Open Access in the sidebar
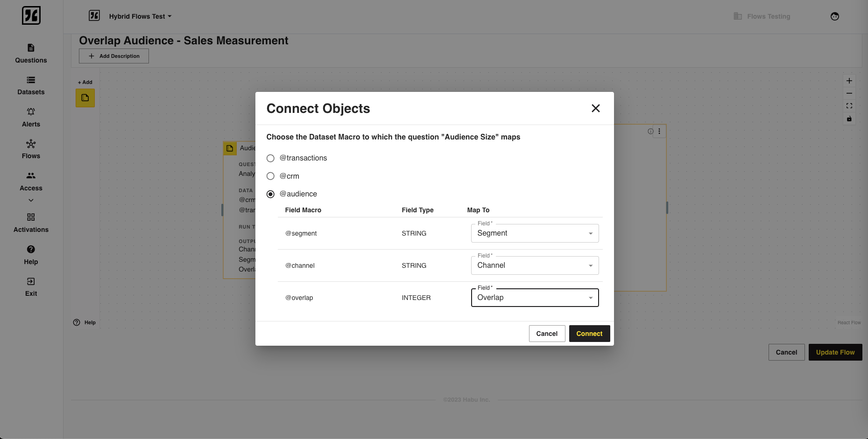Viewport: 868px width, 439px height. click(x=31, y=181)
